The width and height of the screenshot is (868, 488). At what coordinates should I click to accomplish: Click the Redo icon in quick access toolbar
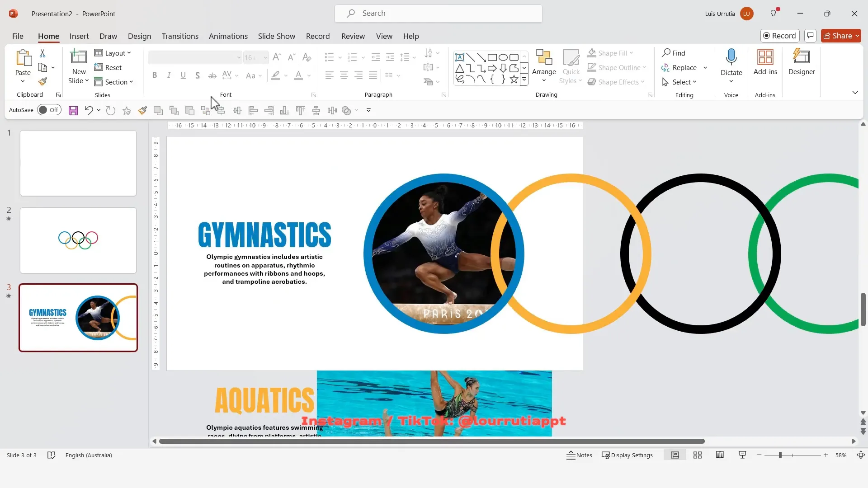[111, 110]
